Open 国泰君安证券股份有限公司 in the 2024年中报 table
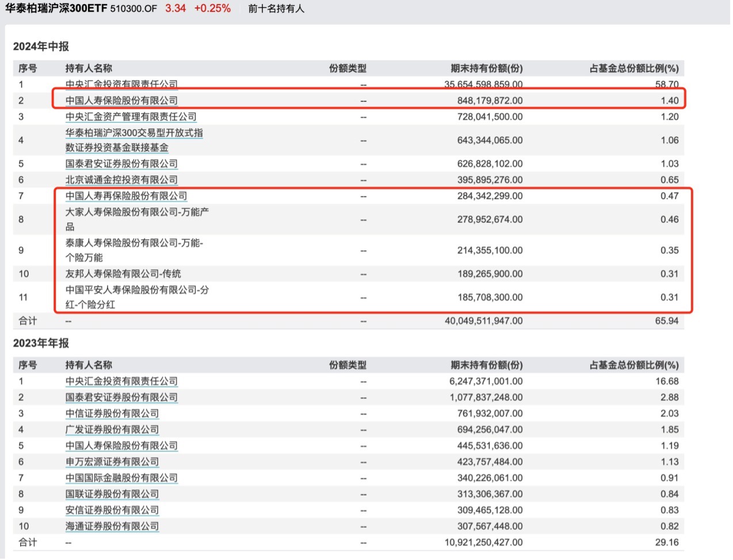 121,164
